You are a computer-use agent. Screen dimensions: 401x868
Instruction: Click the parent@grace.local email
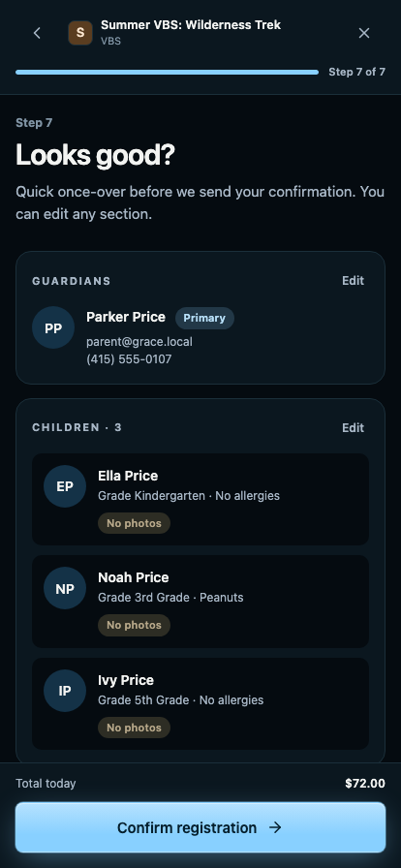click(x=139, y=342)
